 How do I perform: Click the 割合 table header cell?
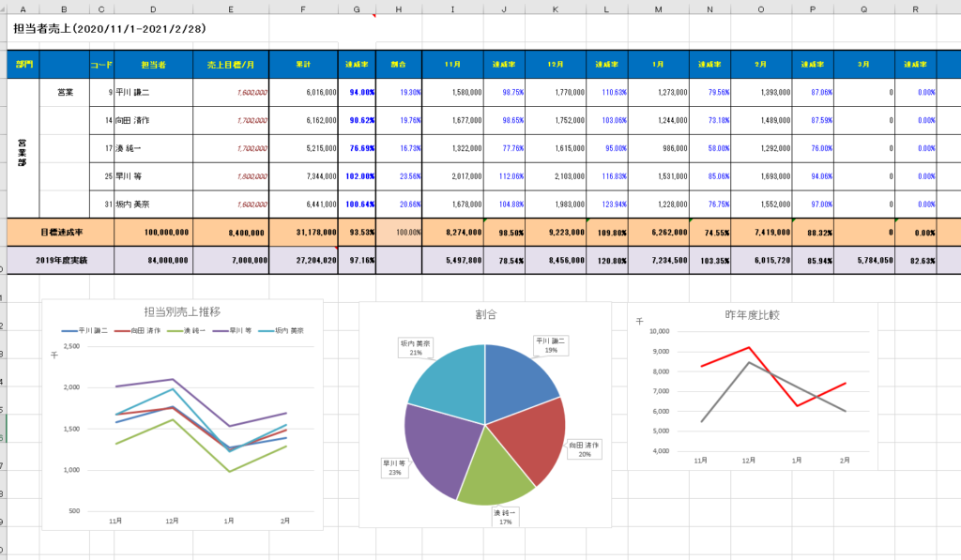click(x=398, y=65)
